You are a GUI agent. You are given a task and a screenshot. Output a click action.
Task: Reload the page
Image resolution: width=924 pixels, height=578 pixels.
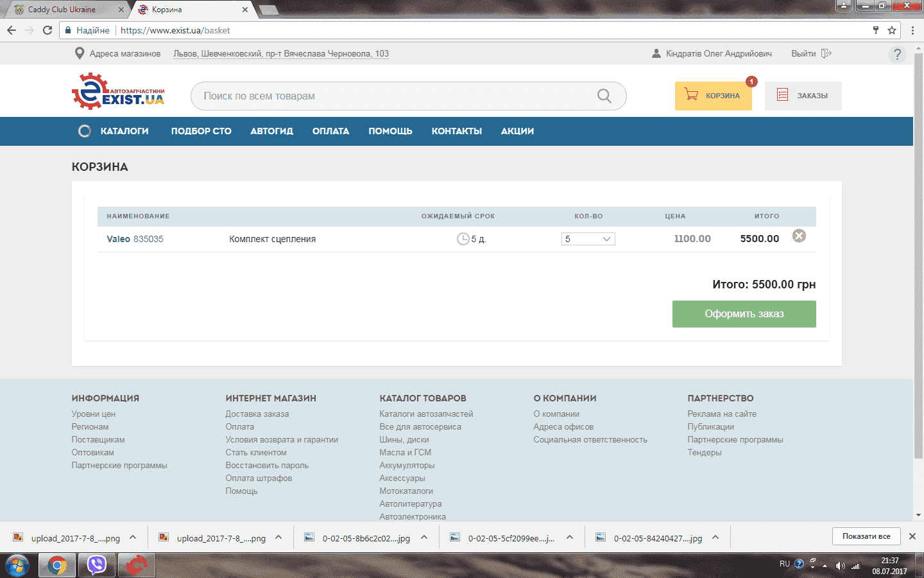[47, 30]
